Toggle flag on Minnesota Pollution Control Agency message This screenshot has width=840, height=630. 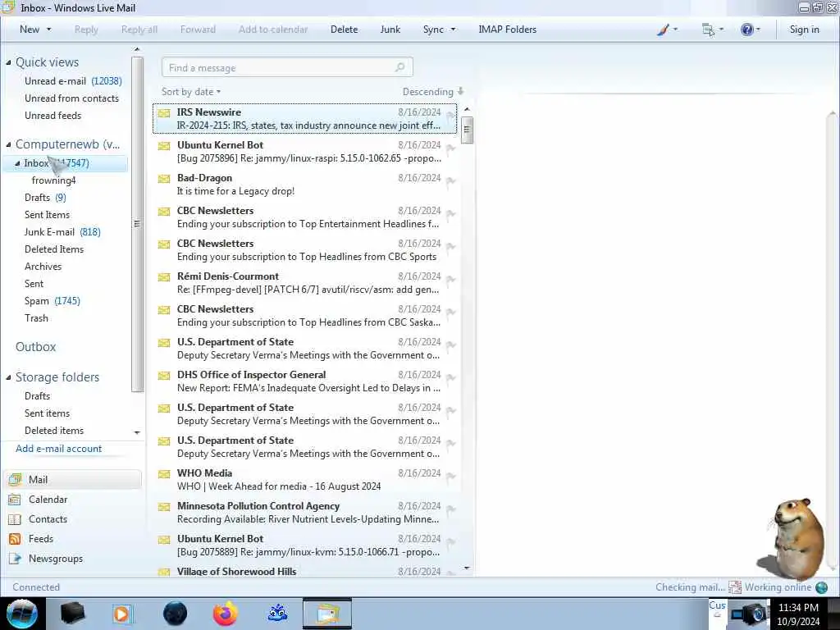[x=450, y=509]
